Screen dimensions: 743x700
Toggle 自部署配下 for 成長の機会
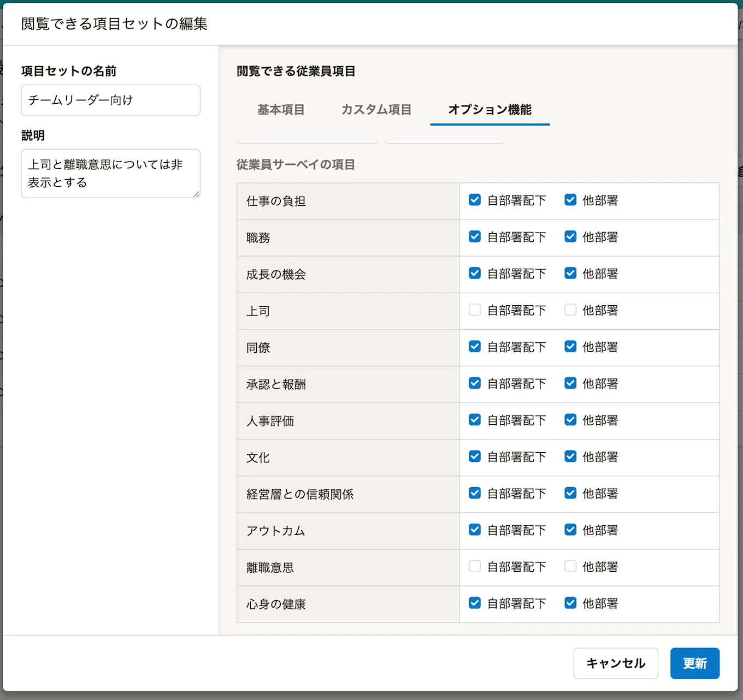pos(475,273)
